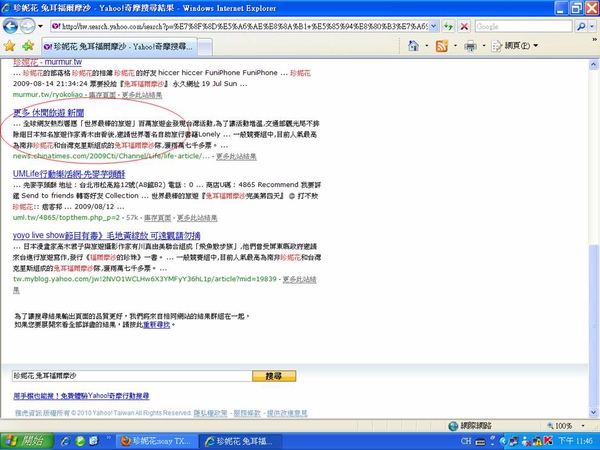The height and width of the screenshot is (450, 600).
Task: Click the magnifier search icon in toolbar
Action: click(581, 26)
